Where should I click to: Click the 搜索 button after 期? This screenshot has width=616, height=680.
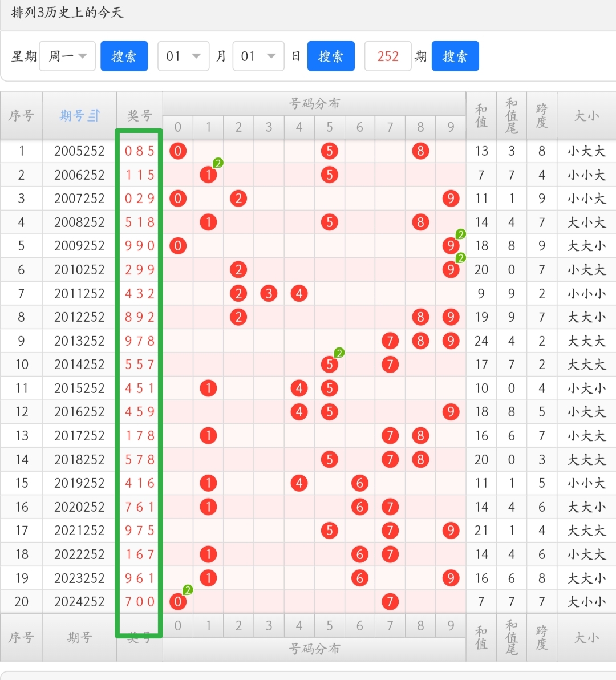(455, 56)
